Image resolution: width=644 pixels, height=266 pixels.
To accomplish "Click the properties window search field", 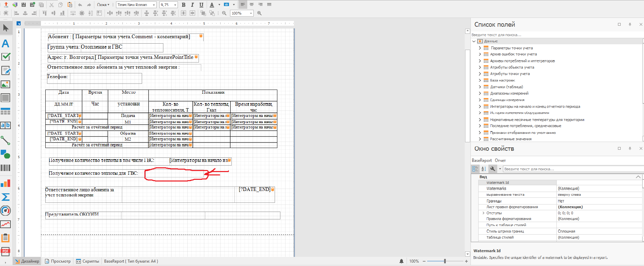I will pyautogui.click(x=572, y=169).
